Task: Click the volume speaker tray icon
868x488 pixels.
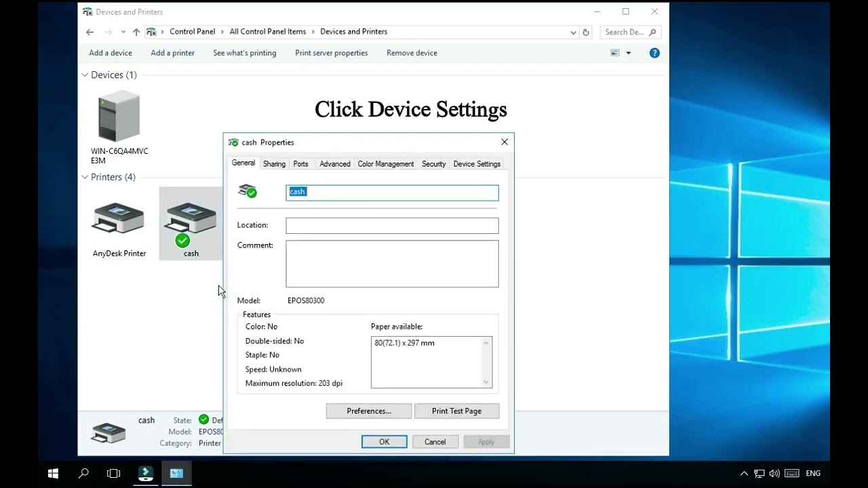Action: click(774, 474)
